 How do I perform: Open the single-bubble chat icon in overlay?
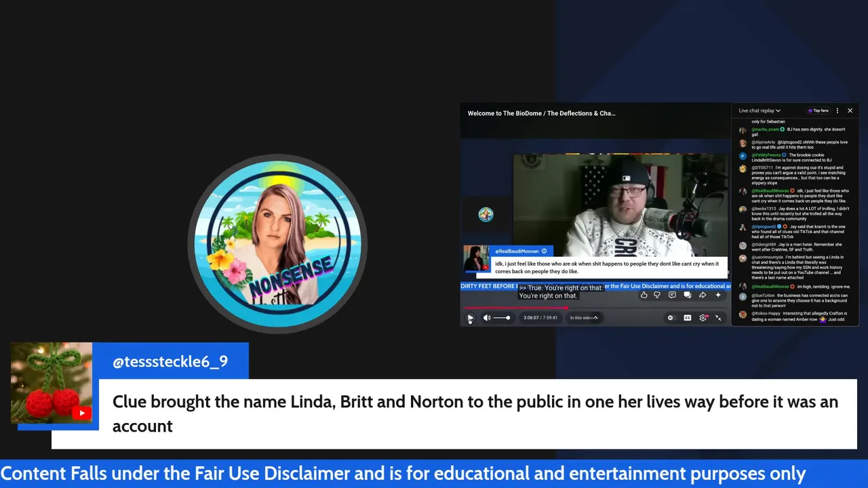(x=672, y=295)
